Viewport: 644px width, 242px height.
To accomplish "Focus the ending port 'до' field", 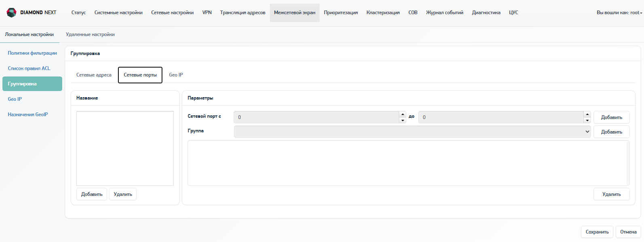I will coord(501,117).
